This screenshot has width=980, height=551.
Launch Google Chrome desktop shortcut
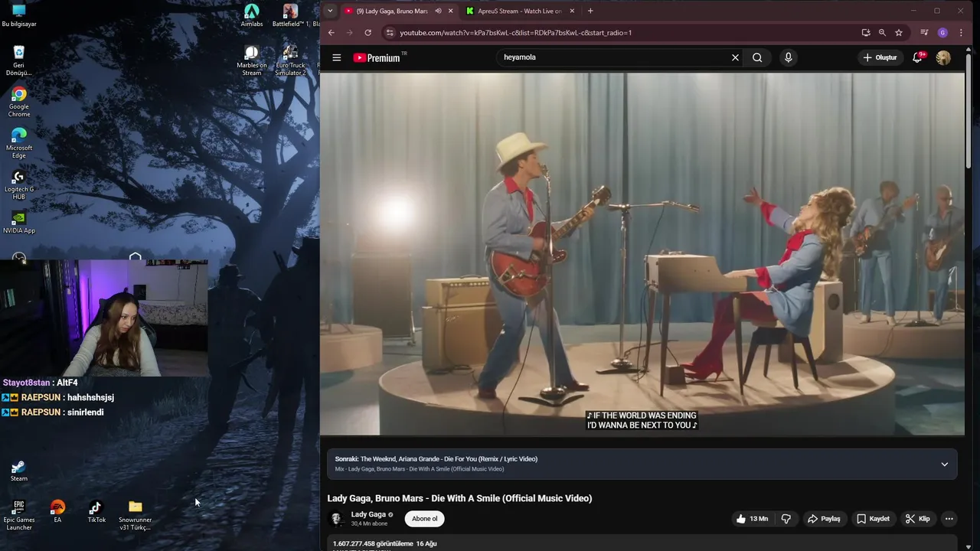coord(19,102)
